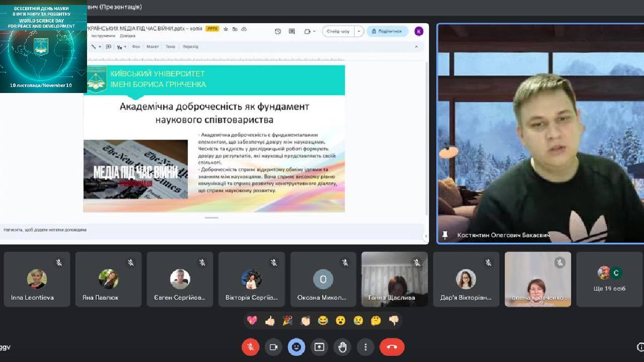Screen dimensions: 644x362
Task: Send the sparkling heart reaction
Action: pyautogui.click(x=252, y=321)
